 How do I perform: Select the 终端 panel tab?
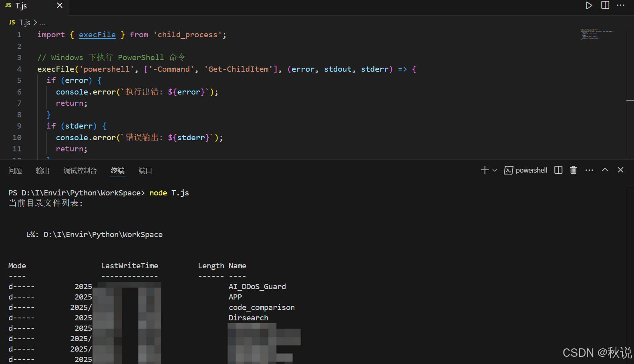tap(118, 171)
